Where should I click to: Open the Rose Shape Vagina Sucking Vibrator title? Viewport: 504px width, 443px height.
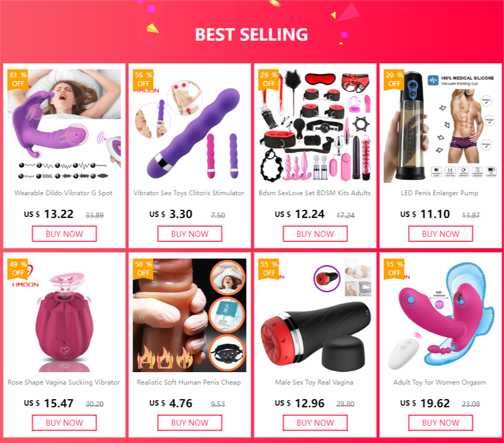coord(64,382)
